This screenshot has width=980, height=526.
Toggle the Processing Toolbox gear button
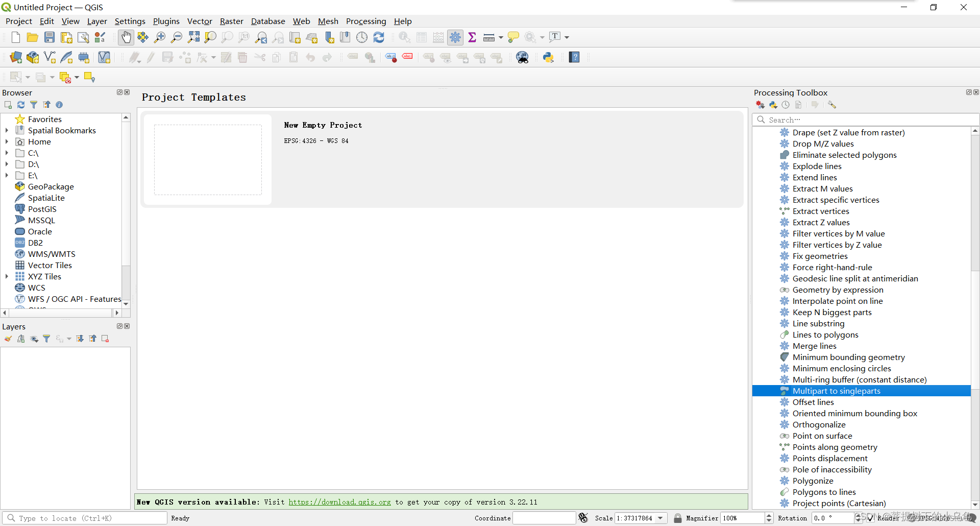click(x=455, y=37)
